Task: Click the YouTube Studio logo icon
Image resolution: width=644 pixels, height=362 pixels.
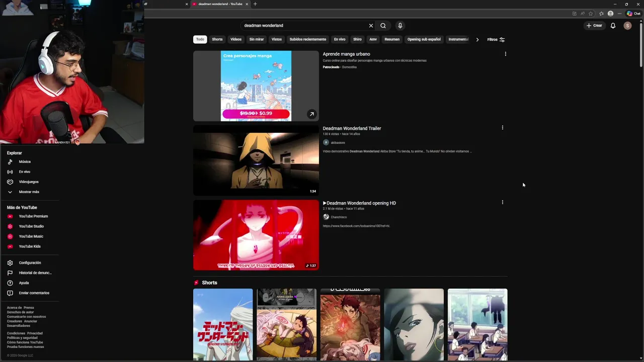Action: 10,226
